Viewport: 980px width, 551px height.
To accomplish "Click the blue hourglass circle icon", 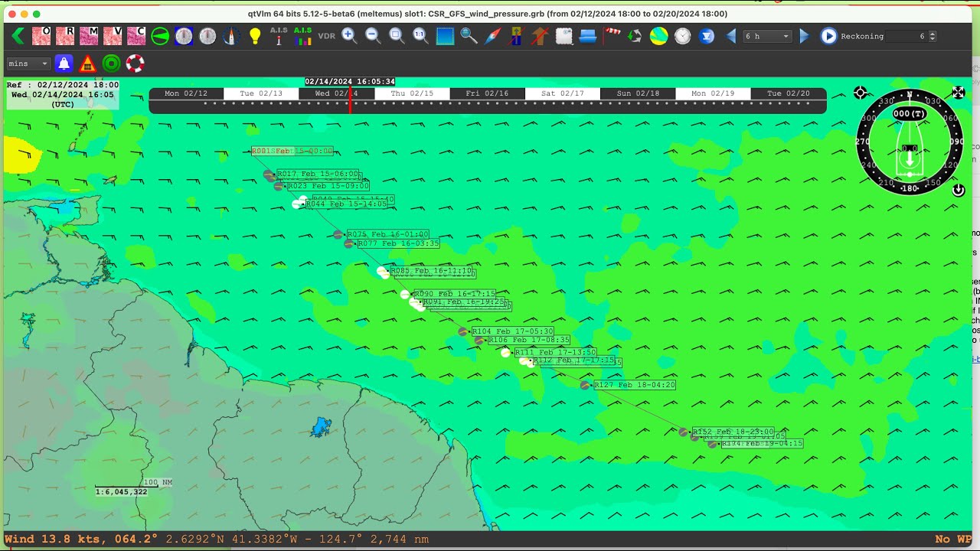I will pos(707,36).
